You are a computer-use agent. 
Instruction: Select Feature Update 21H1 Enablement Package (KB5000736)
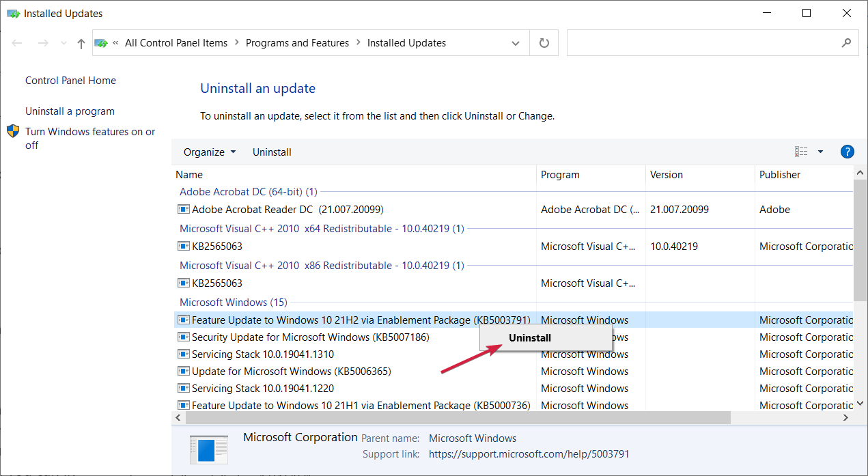coord(361,405)
